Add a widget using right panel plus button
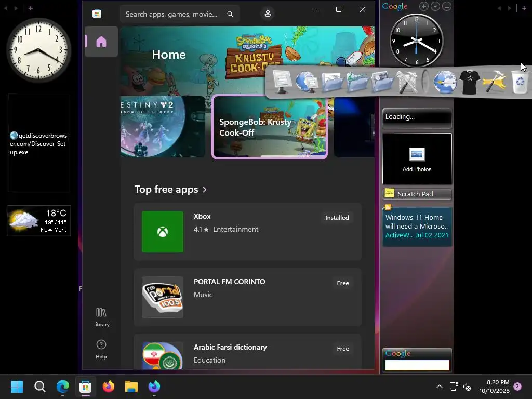Image resolution: width=532 pixels, height=399 pixels. coord(524,8)
